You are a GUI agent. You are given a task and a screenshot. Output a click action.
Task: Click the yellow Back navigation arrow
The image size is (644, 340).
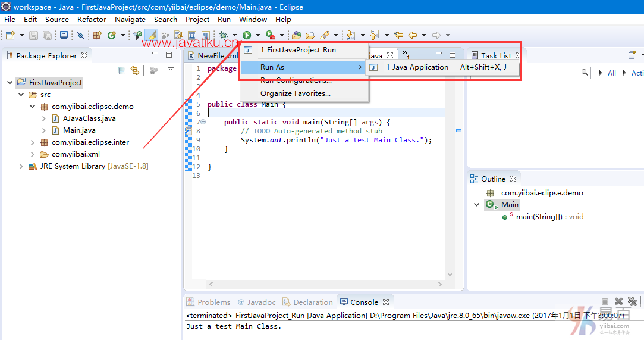tap(413, 35)
